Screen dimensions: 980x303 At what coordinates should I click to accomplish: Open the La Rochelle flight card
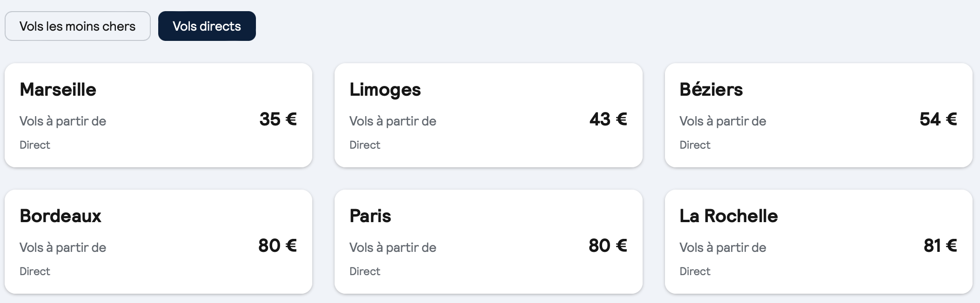point(819,242)
